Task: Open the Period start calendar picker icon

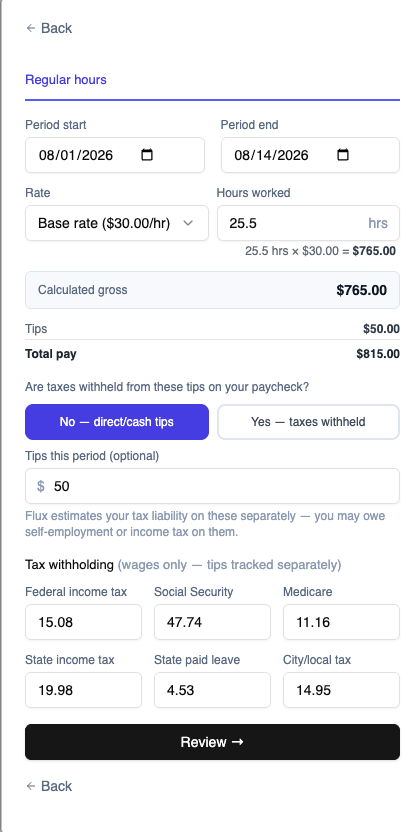Action: [x=147, y=155]
